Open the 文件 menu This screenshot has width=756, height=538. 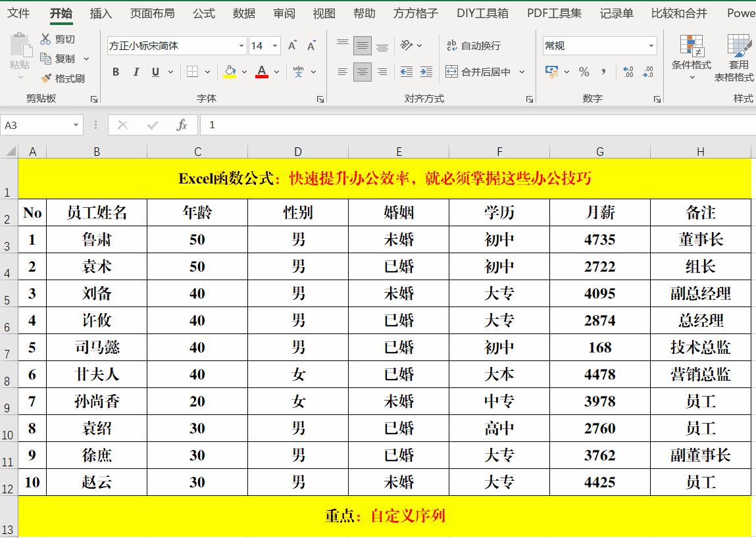pos(18,13)
